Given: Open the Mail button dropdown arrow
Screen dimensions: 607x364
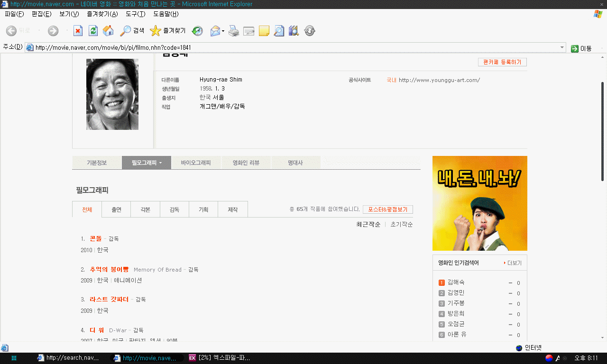Looking at the screenshot, I should tap(223, 31).
